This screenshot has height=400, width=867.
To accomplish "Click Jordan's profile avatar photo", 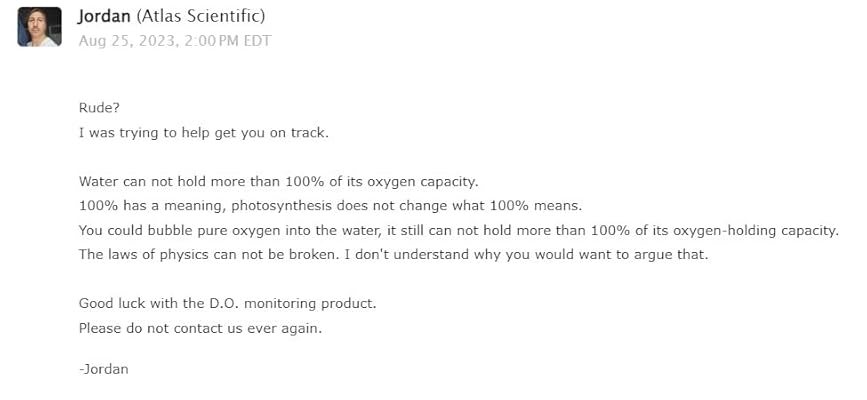I will (39, 26).
